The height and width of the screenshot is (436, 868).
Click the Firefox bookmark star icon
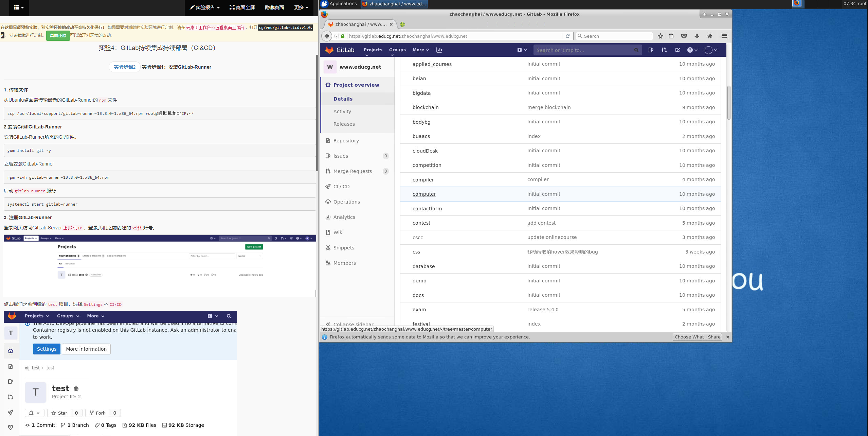(660, 36)
